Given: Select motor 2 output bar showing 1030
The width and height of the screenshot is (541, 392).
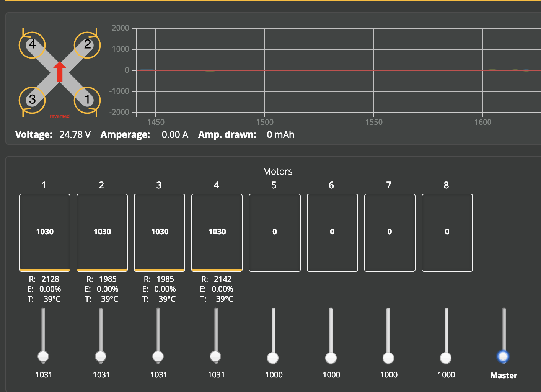Looking at the screenshot, I should [x=102, y=233].
